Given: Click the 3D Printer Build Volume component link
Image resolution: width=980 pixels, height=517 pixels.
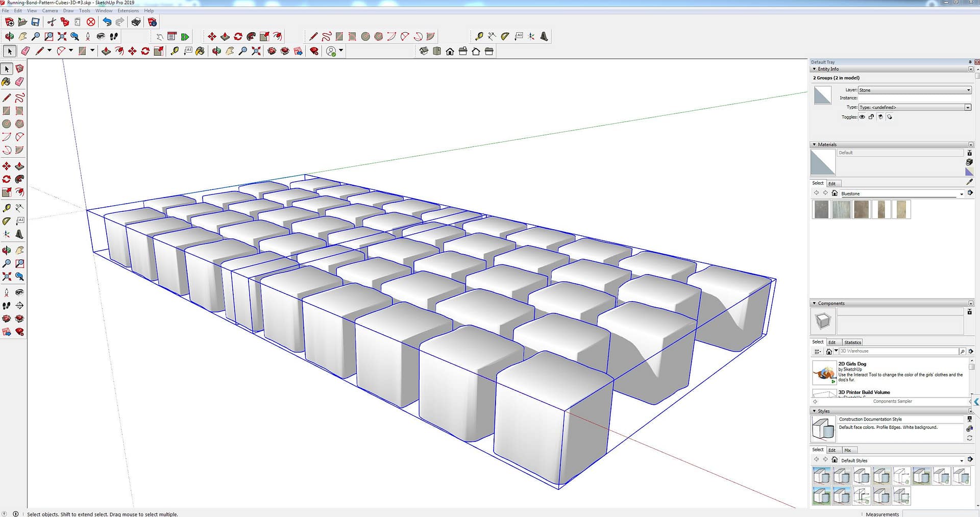Looking at the screenshot, I should pyautogui.click(x=864, y=392).
